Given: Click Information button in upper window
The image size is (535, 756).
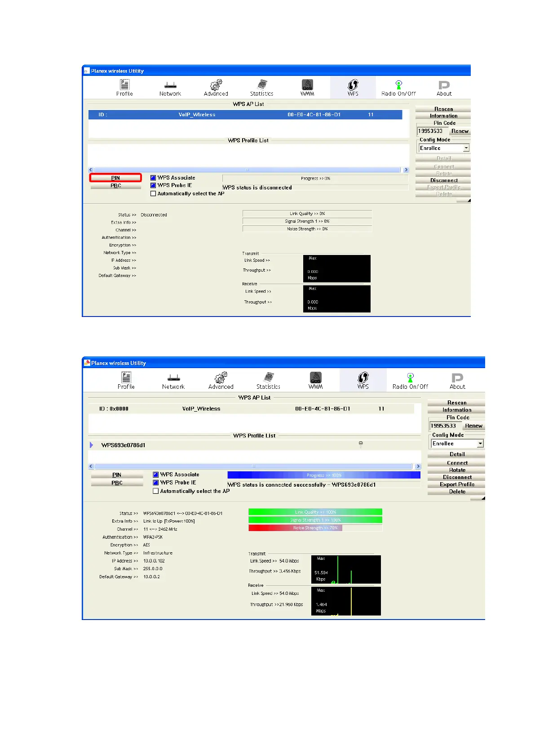Looking at the screenshot, I should [443, 116].
